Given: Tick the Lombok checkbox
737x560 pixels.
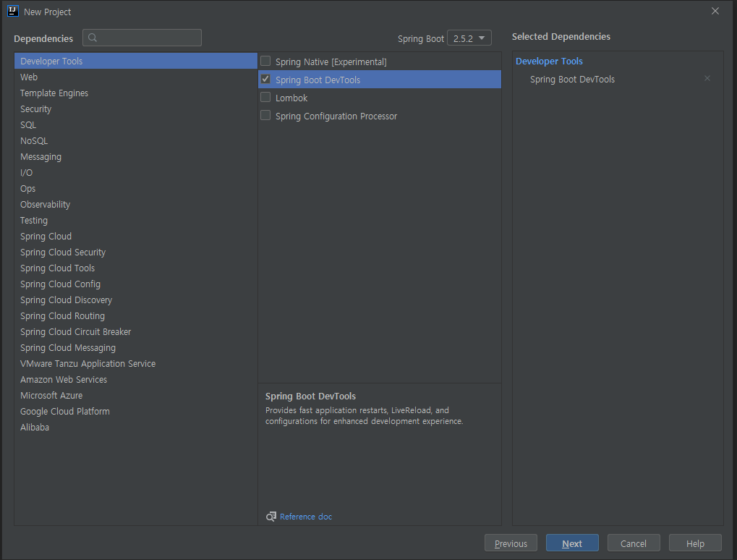Looking at the screenshot, I should [265, 98].
